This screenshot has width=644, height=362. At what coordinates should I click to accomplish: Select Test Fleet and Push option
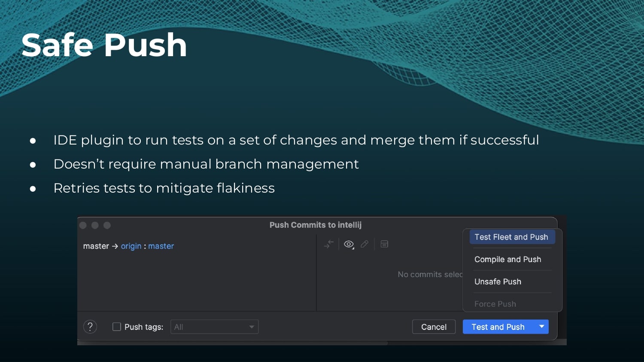click(512, 237)
